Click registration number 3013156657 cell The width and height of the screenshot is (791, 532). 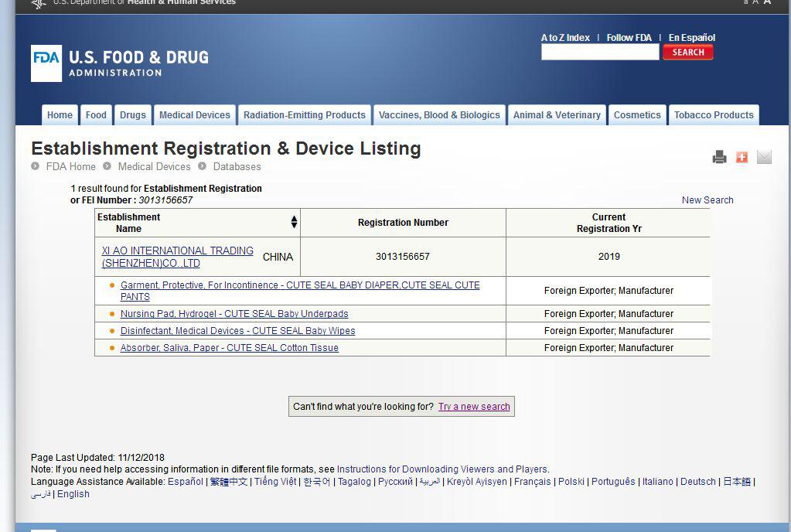point(403,257)
